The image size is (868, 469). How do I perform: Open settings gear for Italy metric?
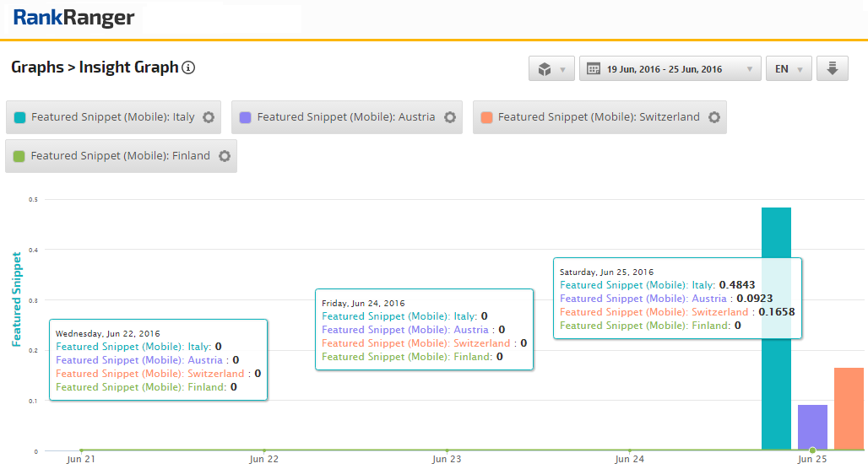point(209,117)
